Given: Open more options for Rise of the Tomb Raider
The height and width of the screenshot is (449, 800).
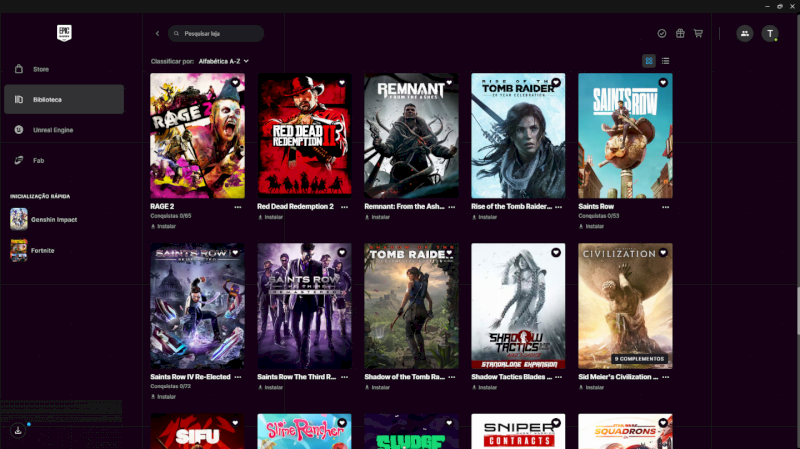Looking at the screenshot, I should point(559,207).
